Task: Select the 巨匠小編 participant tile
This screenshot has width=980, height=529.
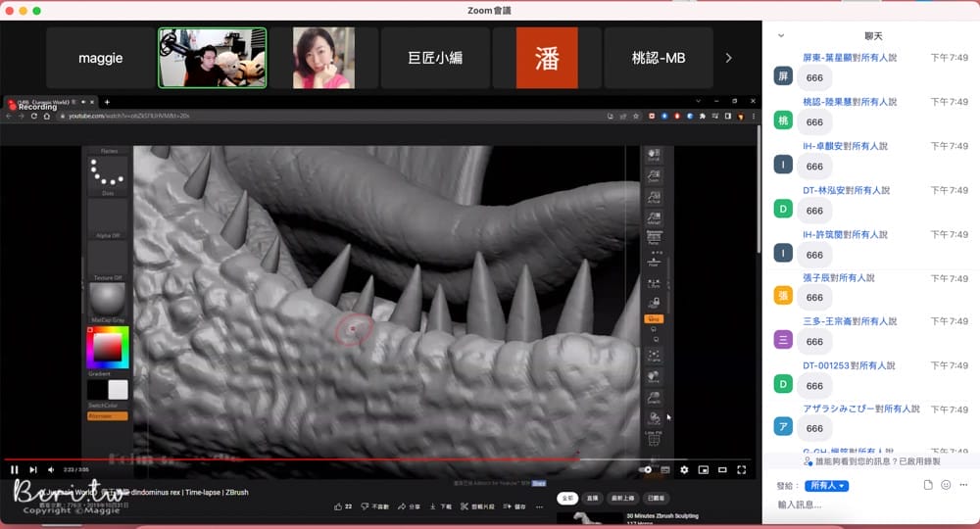Action: (x=435, y=58)
